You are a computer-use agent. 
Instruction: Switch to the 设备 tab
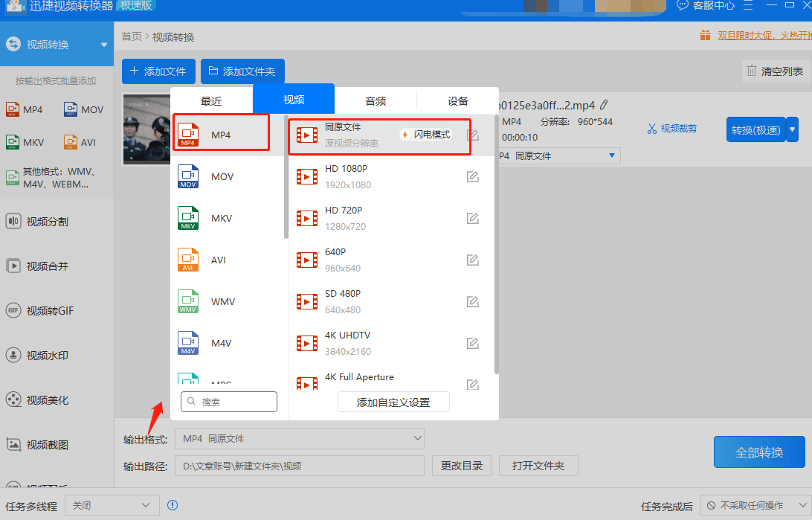click(458, 101)
